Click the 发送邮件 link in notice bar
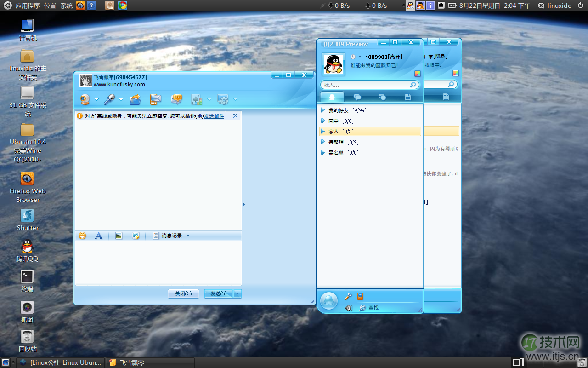 point(214,116)
